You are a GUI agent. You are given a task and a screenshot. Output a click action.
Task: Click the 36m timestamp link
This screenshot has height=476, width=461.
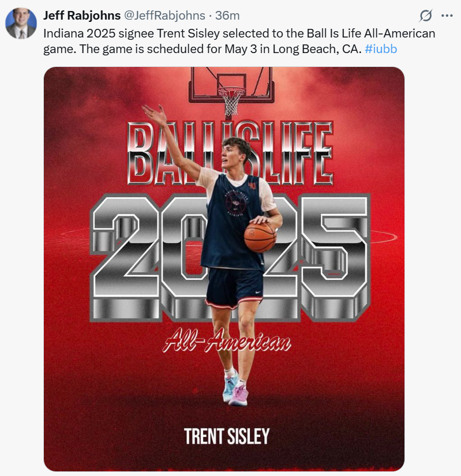point(227,15)
